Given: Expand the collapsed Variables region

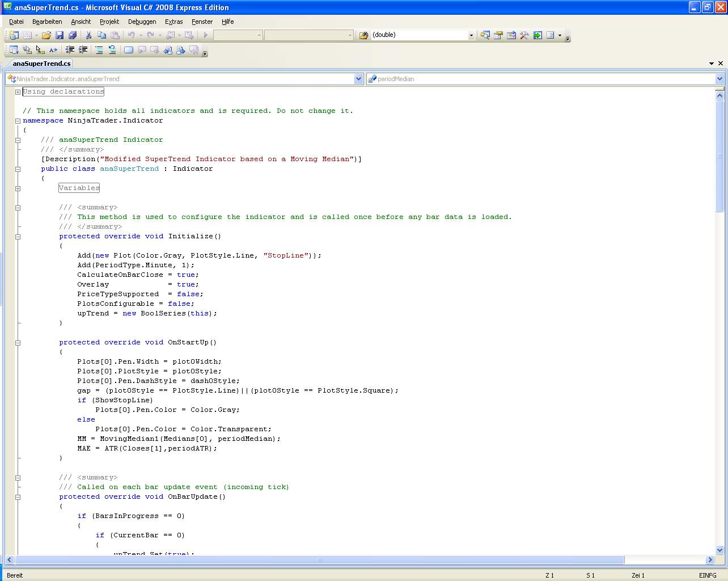Looking at the screenshot, I should pyautogui.click(x=18, y=188).
